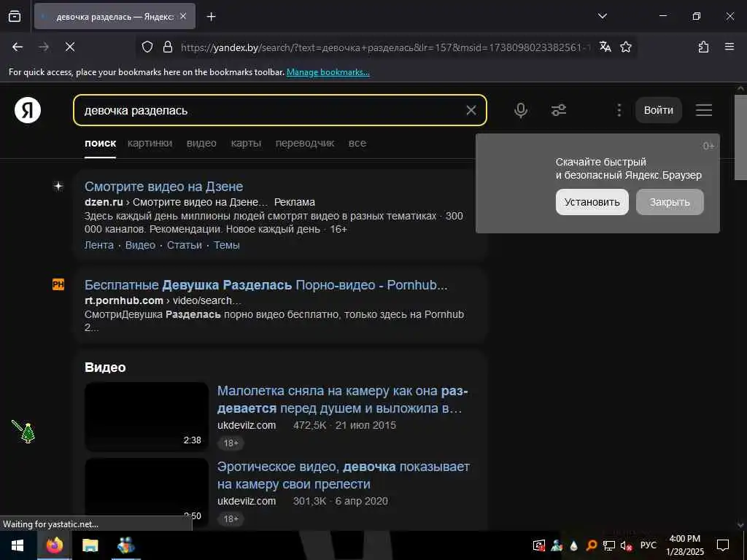Click the water drop tray icon
The image size is (747, 560).
point(573,545)
